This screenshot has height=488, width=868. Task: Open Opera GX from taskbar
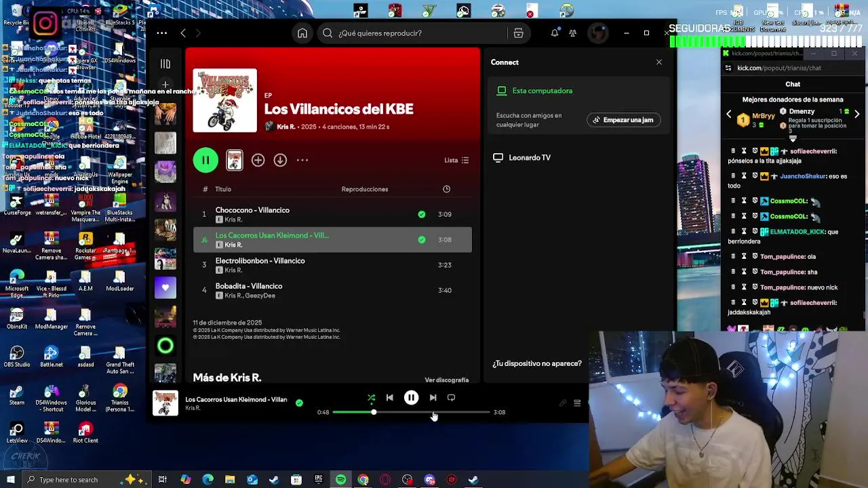pyautogui.click(x=385, y=480)
